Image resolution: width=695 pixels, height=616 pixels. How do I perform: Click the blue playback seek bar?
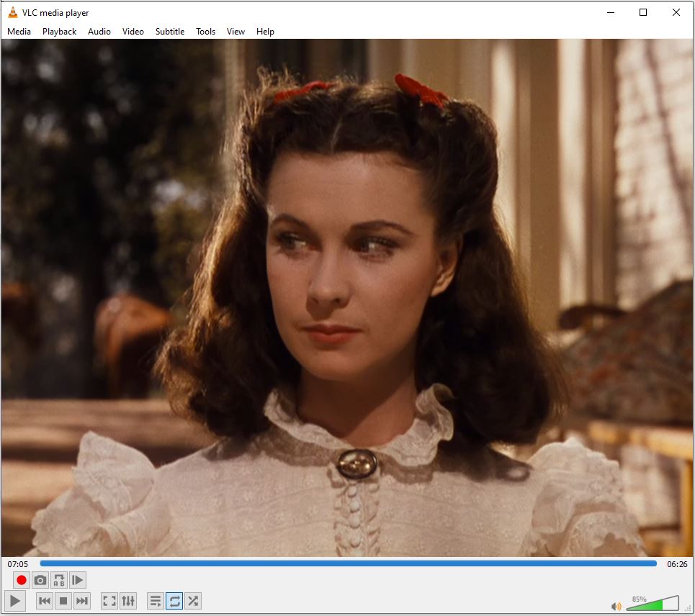[x=349, y=563]
